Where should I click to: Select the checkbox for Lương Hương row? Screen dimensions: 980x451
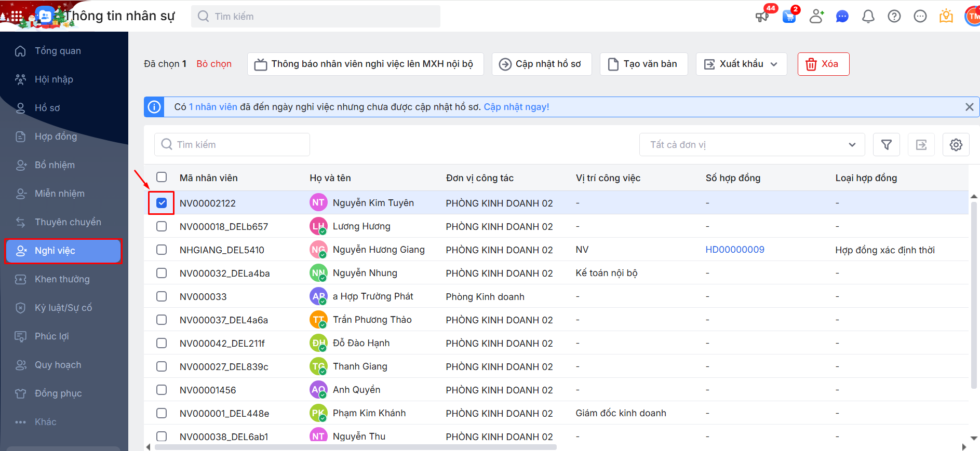(162, 226)
